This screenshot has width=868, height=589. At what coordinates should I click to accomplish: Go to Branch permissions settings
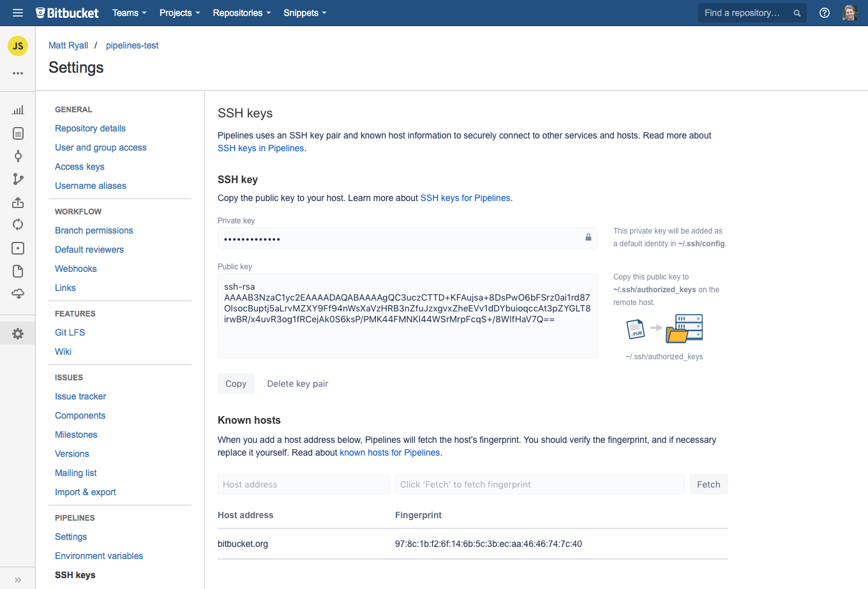(x=94, y=230)
